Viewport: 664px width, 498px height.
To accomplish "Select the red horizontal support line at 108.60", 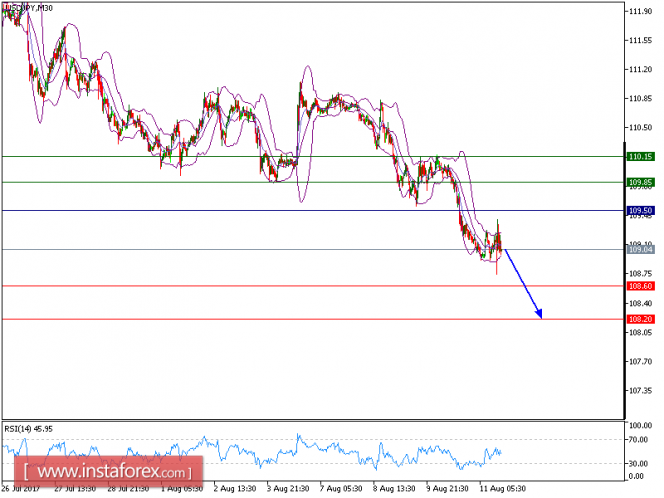I will click(313, 286).
